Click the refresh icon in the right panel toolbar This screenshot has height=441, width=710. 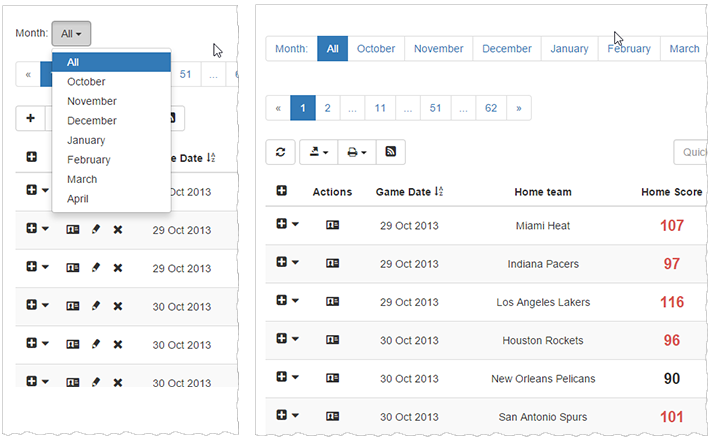tap(280, 152)
